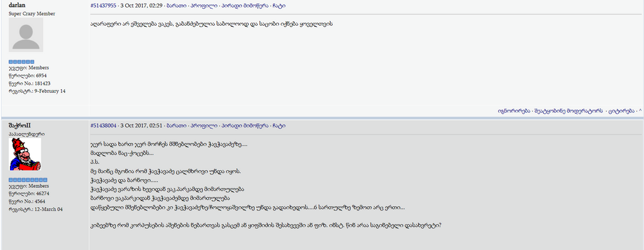
Task: Click შაქროII's cartoon avatar image
Action: (25, 155)
